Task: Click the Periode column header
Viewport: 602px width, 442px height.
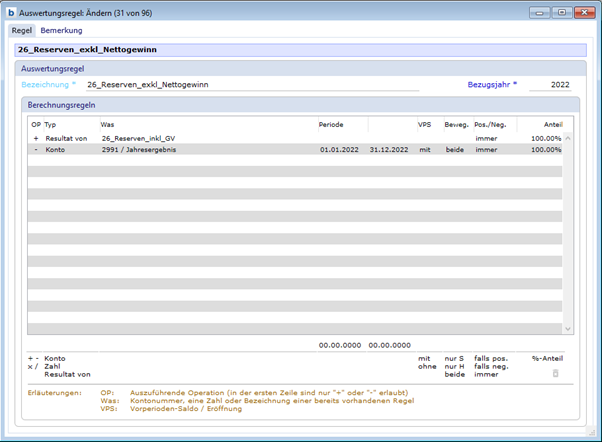Action: coord(330,124)
